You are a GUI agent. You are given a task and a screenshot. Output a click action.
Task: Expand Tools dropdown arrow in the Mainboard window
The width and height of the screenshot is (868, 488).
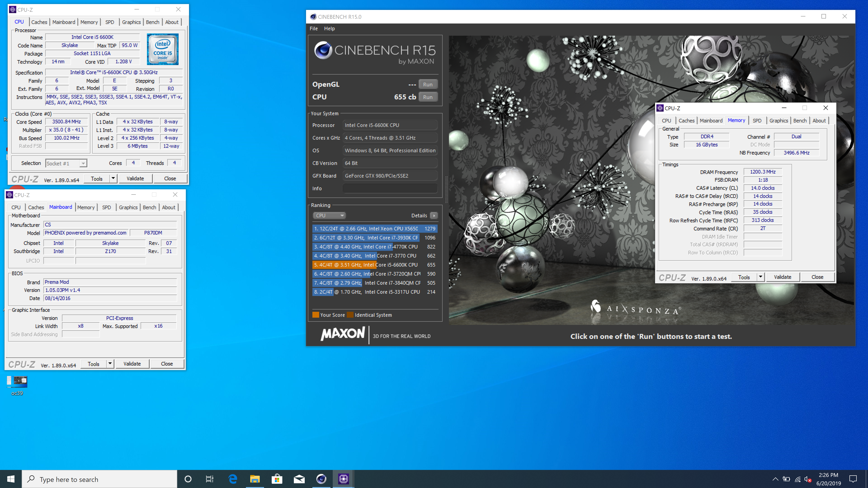tap(110, 364)
